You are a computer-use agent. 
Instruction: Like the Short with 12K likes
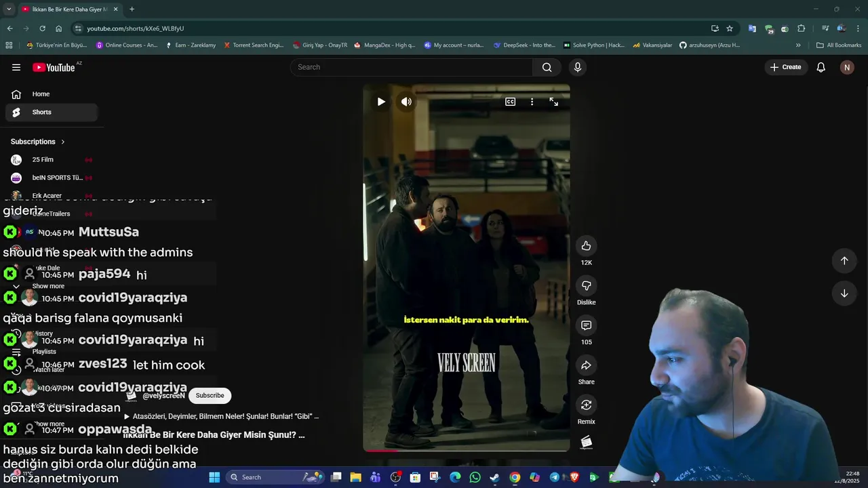(x=586, y=246)
